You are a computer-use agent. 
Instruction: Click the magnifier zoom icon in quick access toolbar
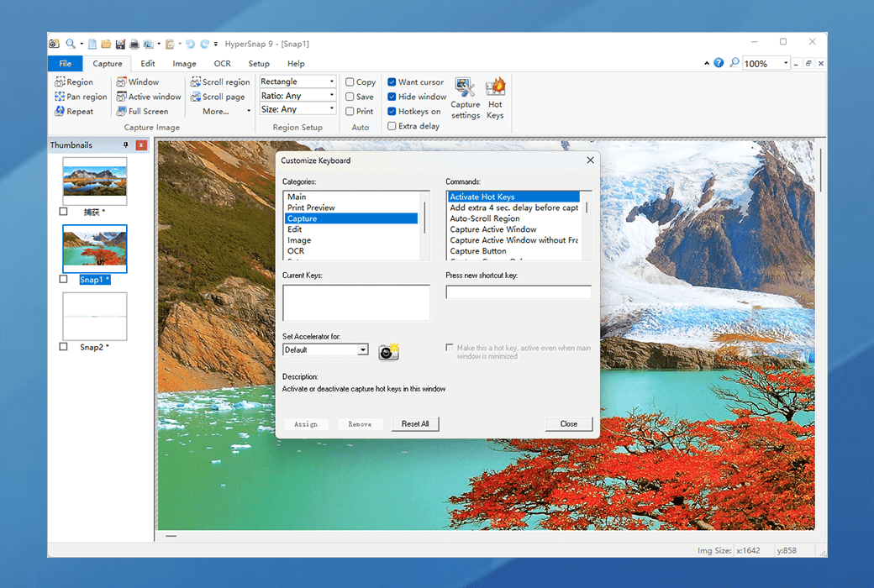coord(71,44)
